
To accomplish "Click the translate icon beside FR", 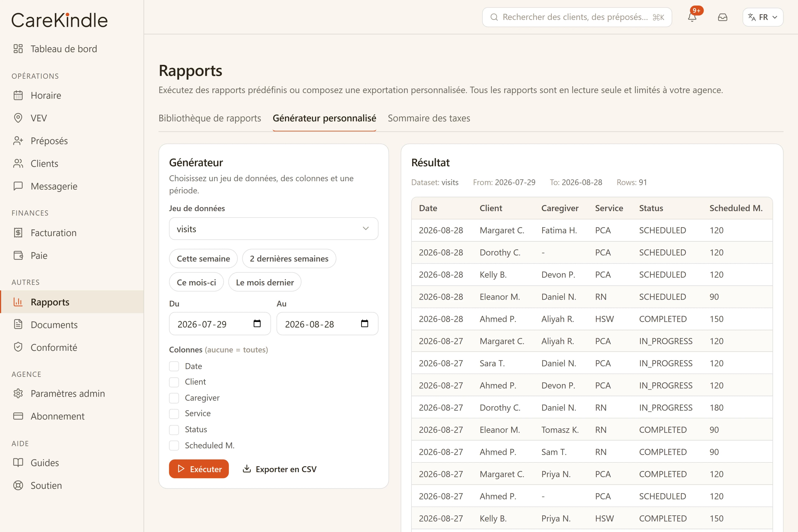I will [x=752, y=17].
